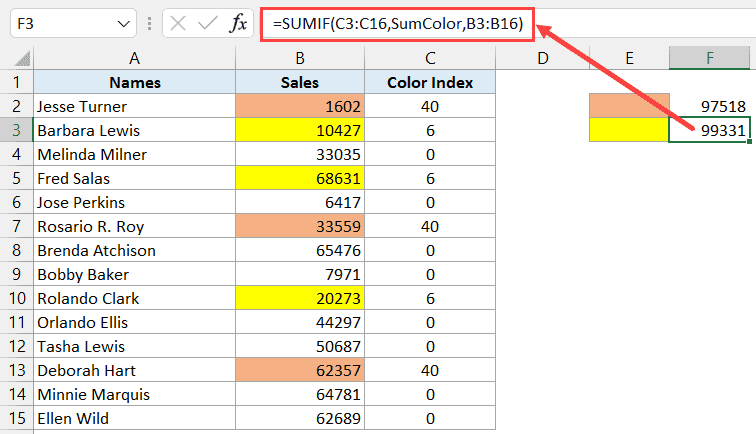Click color index 0 in Ellen Wild row
The image size is (756, 434).
pyautogui.click(x=430, y=418)
